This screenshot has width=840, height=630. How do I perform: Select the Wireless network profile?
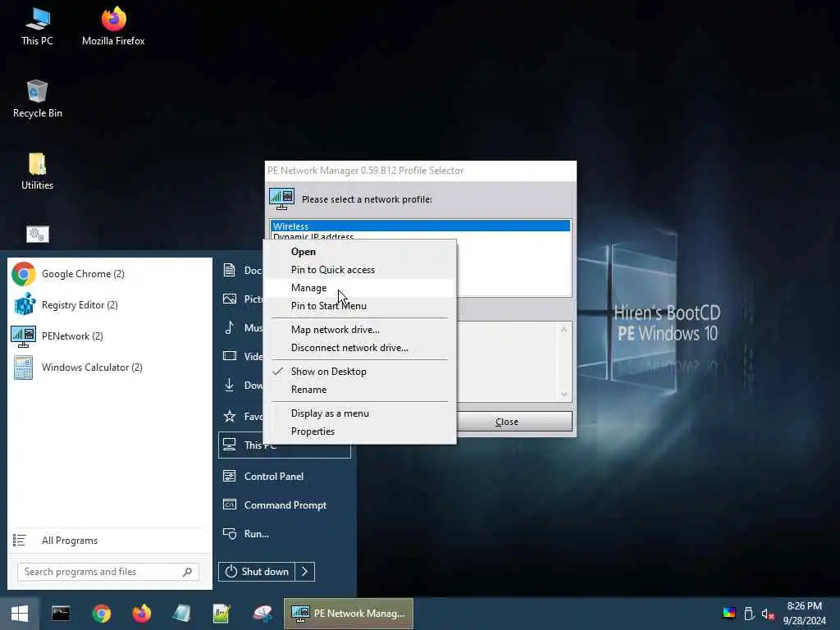[x=420, y=226]
